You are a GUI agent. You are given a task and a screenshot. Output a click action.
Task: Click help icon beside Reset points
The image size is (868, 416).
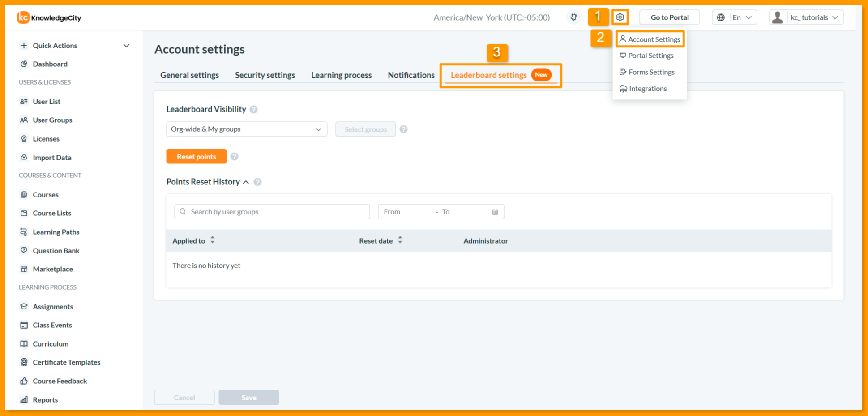234,157
